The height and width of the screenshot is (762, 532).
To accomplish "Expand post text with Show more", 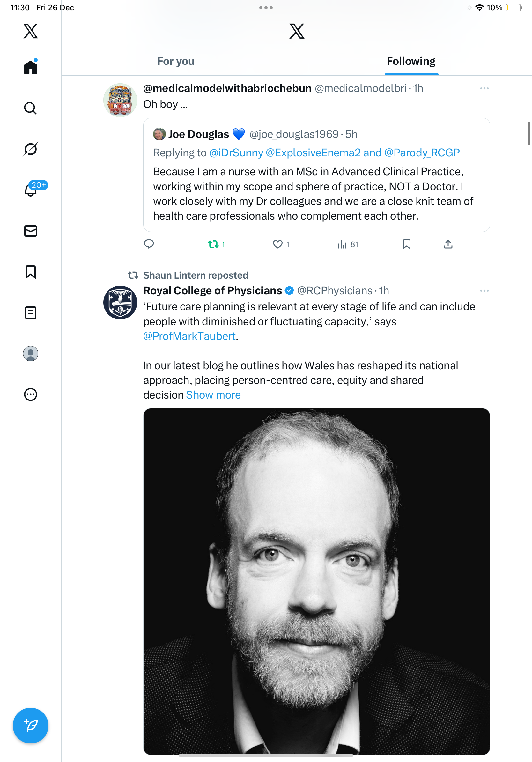I will [x=213, y=395].
